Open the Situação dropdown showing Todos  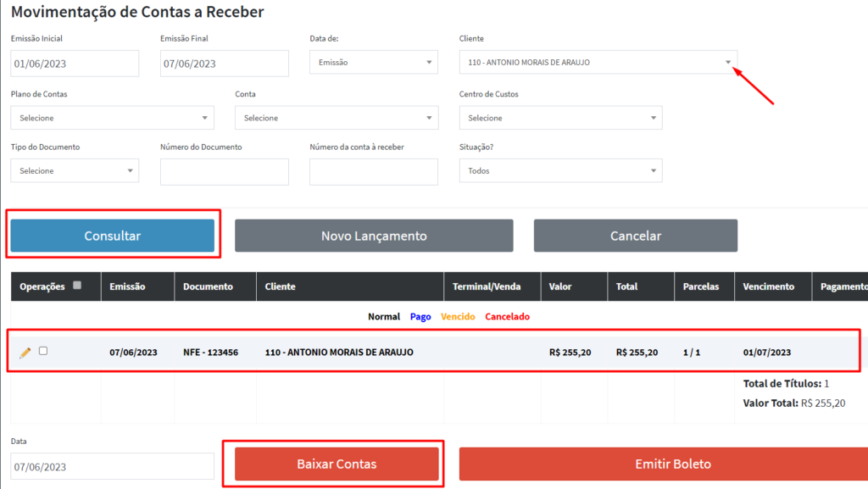tap(560, 171)
